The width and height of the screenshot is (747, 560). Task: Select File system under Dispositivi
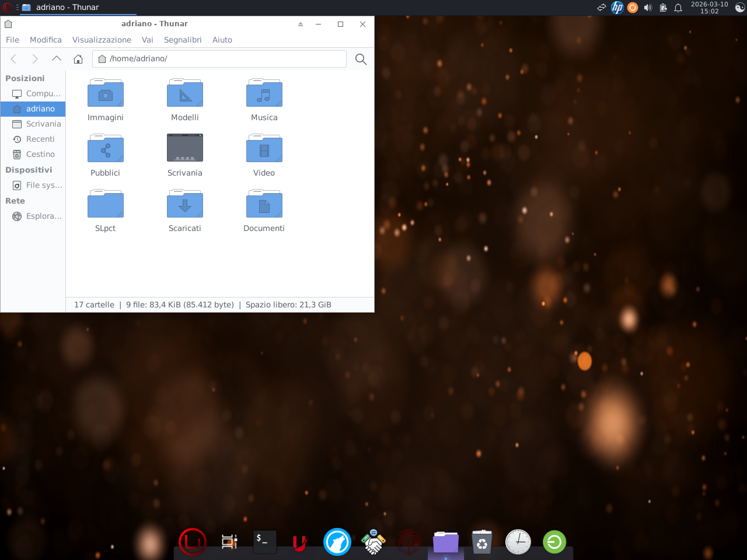44,185
